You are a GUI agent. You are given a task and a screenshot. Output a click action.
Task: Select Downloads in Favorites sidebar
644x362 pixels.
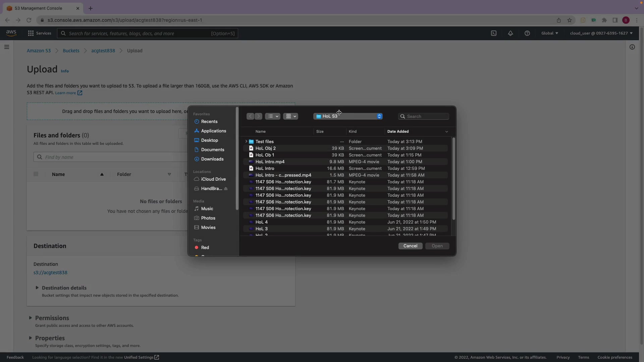coord(212,159)
